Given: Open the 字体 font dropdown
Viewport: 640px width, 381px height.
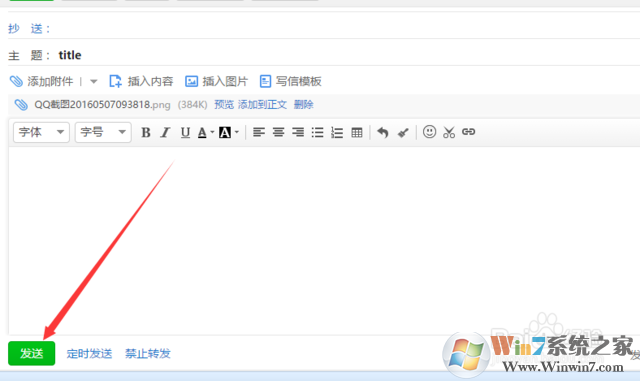Looking at the screenshot, I should [41, 132].
